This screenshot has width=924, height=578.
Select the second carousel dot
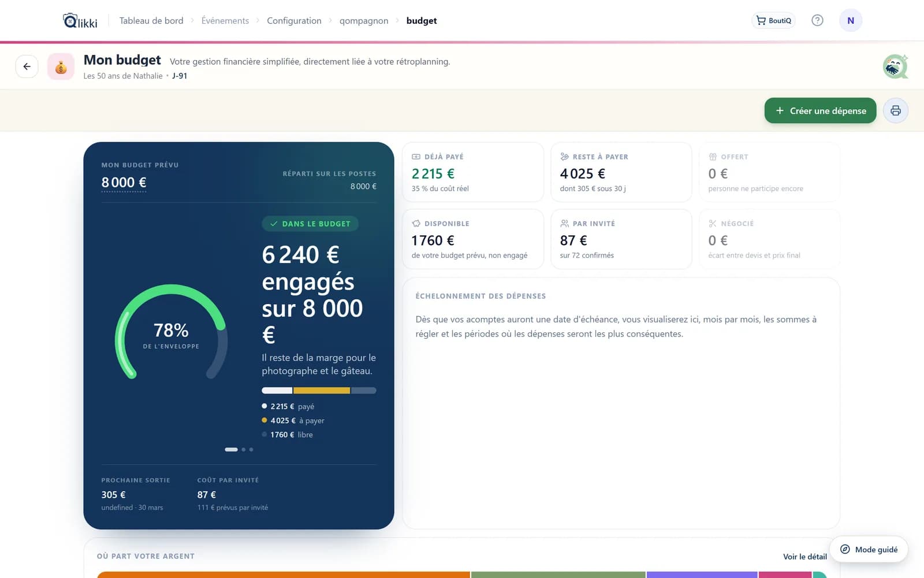pyautogui.click(x=244, y=449)
